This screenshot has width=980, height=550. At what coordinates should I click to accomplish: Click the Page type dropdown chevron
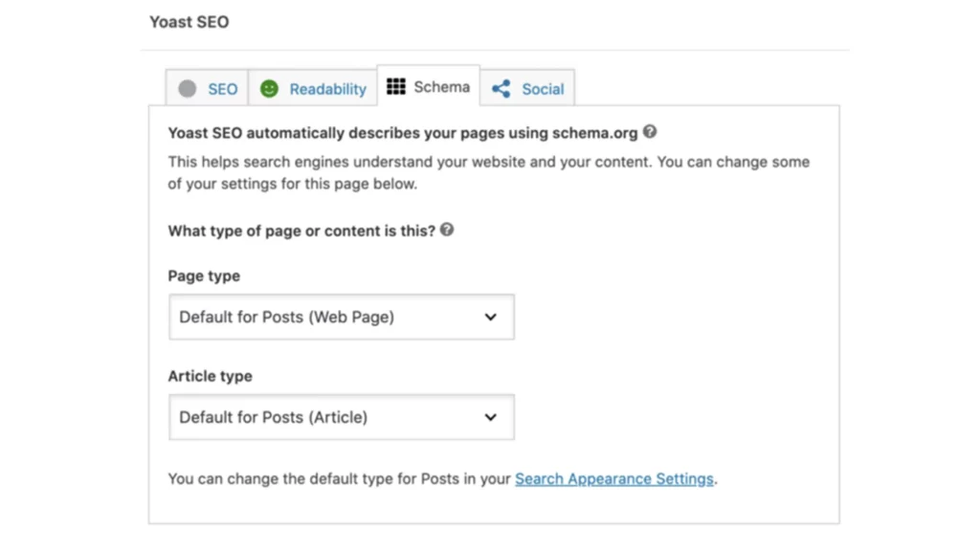[x=491, y=318]
